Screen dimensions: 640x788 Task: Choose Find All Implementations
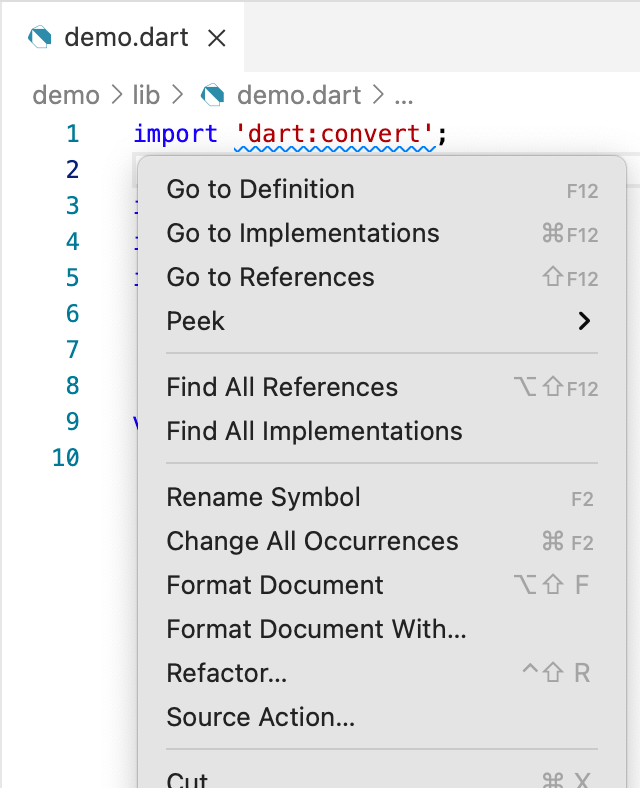click(x=314, y=431)
